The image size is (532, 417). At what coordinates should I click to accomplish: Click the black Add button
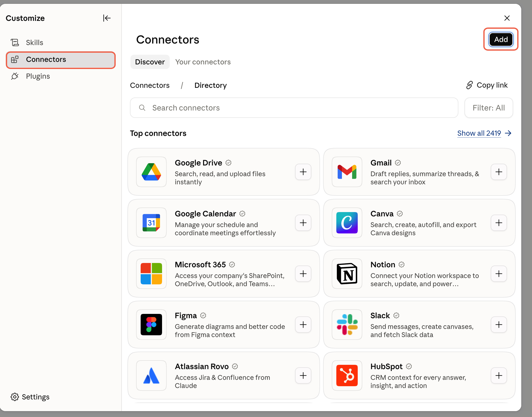501,39
